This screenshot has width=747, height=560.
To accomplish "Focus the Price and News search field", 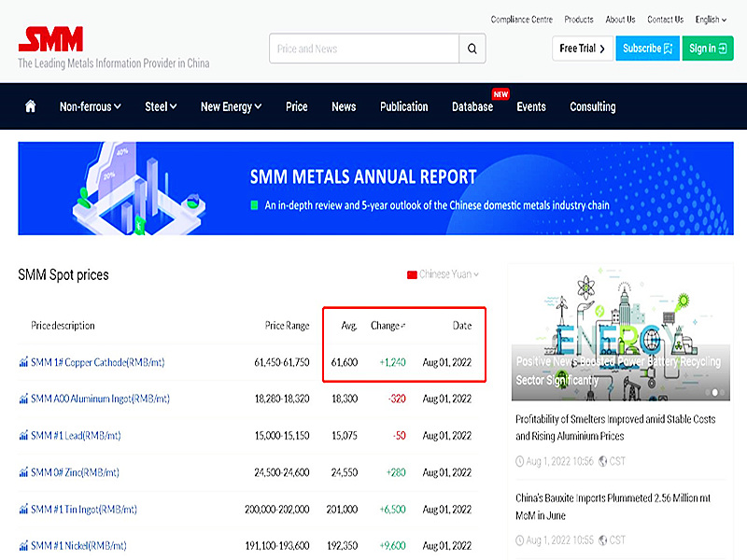I will (x=364, y=49).
